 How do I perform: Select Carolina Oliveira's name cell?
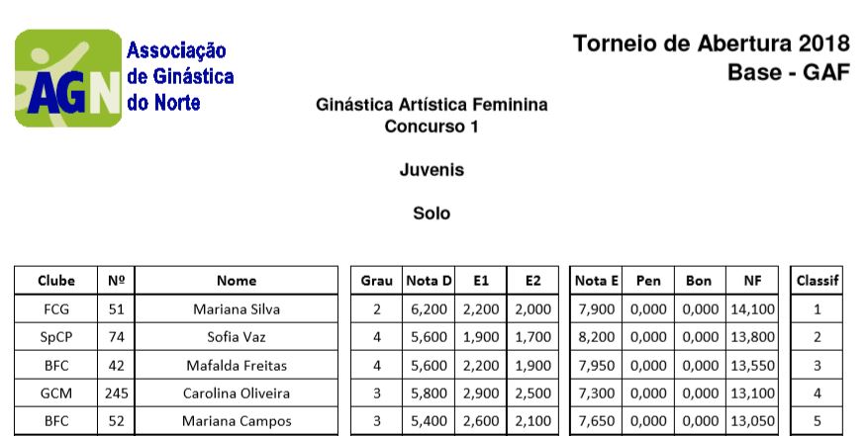click(x=237, y=393)
